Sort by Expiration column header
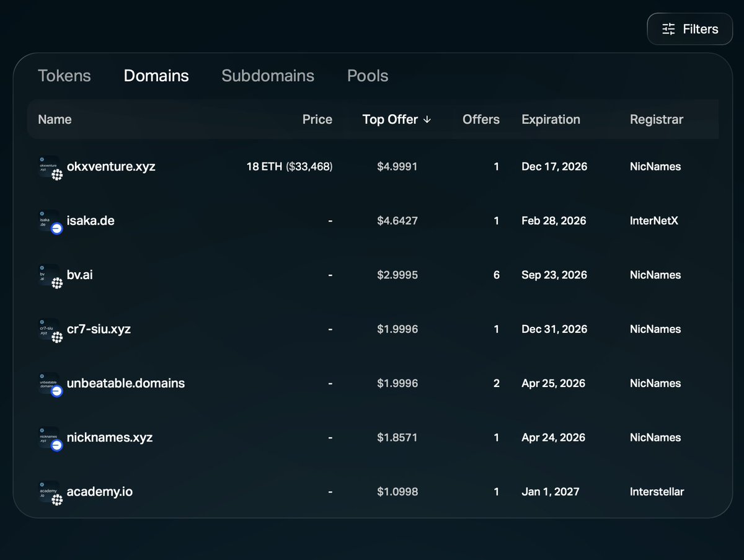 tap(551, 120)
